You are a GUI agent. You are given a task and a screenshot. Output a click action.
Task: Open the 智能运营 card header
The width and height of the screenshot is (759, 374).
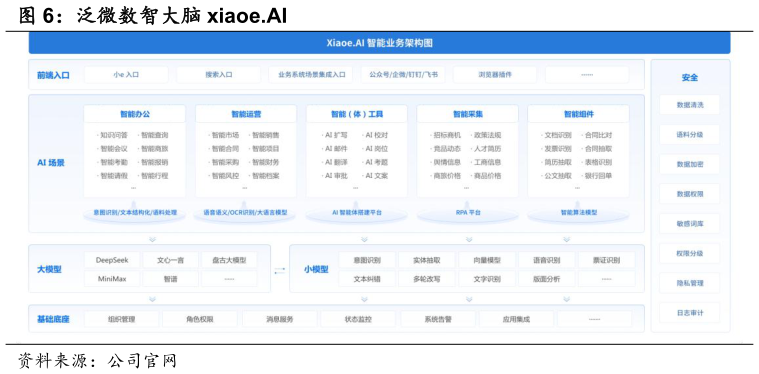[246, 114]
